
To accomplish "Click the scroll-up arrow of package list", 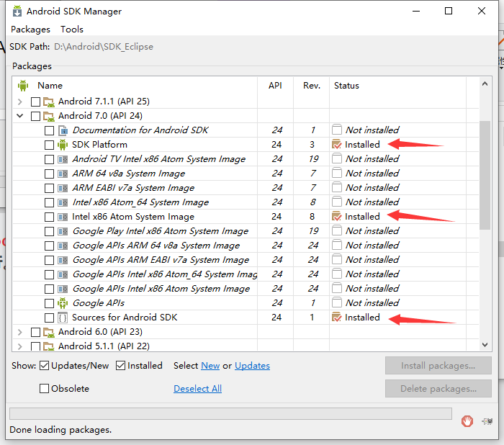I will click(x=485, y=84).
